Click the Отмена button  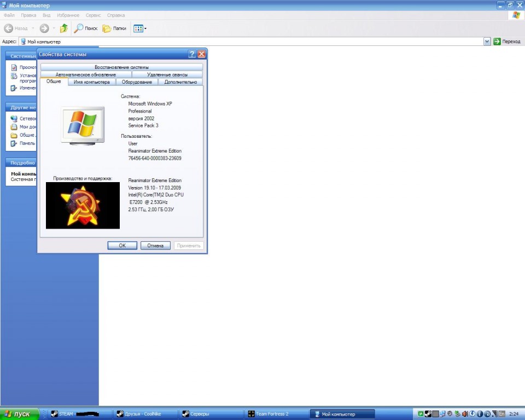[155, 246]
